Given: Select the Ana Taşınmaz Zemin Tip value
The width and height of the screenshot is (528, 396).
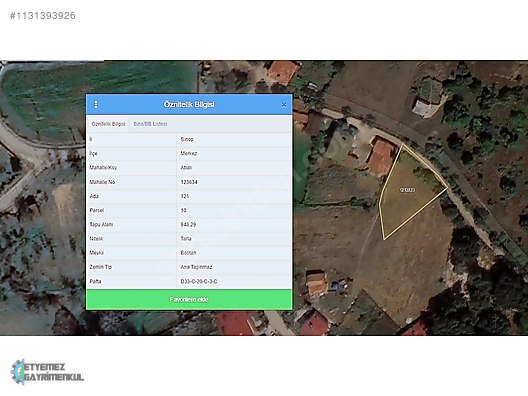Looking at the screenshot, I should coord(196,267).
